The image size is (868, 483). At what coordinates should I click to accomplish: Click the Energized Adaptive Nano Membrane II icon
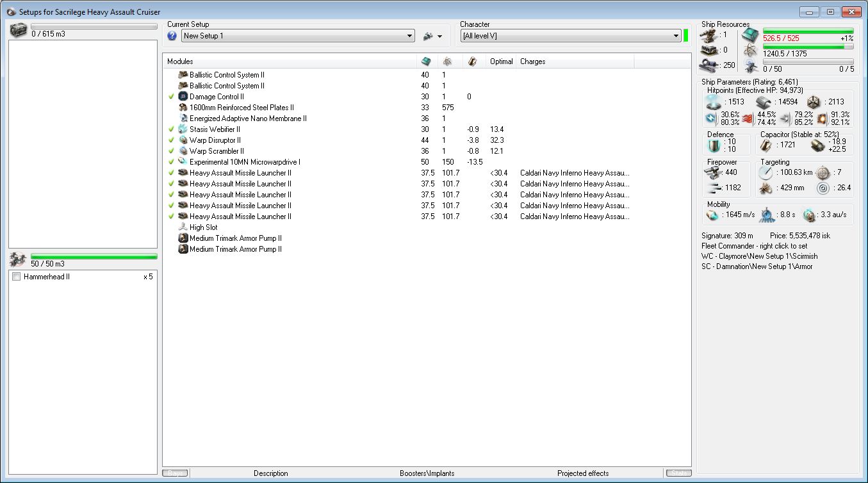click(183, 119)
